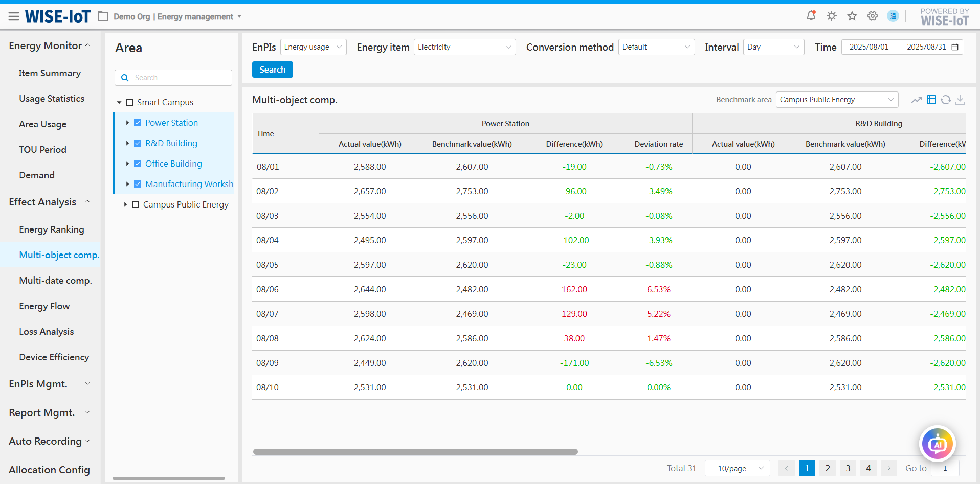Uncheck the Office Building checkbox
This screenshot has height=484, width=980.
[x=138, y=164]
